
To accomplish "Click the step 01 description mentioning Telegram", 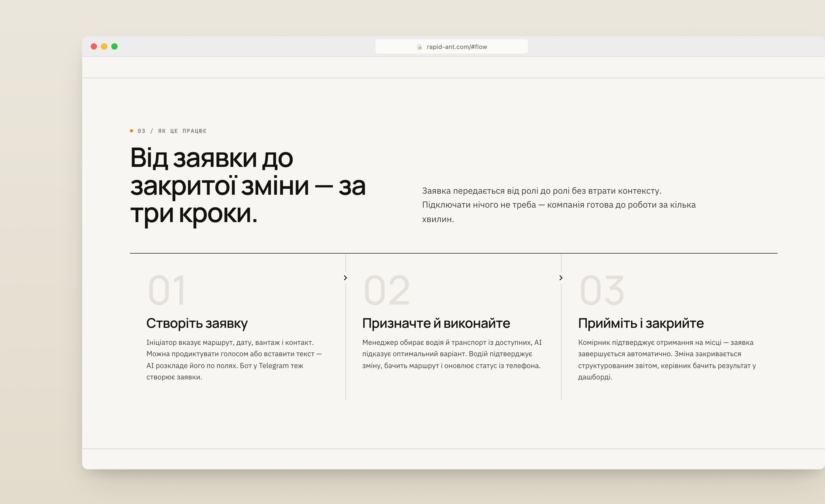I will point(234,360).
